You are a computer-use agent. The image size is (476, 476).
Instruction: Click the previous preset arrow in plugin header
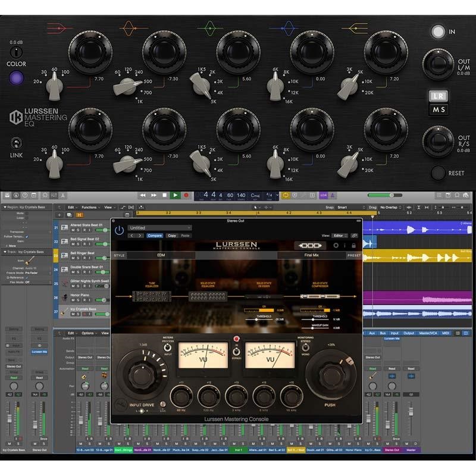click(x=131, y=236)
